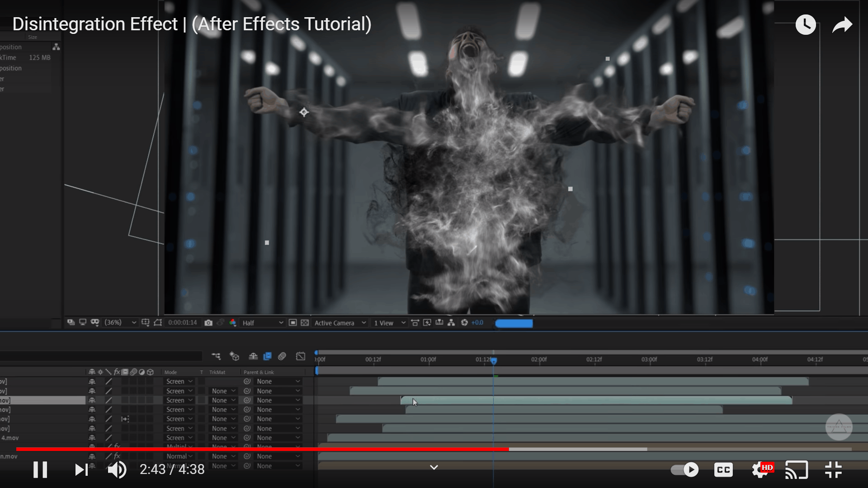The image size is (868, 488).
Task: Click the Adjustment Layer half-circle column header
Action: (142, 372)
